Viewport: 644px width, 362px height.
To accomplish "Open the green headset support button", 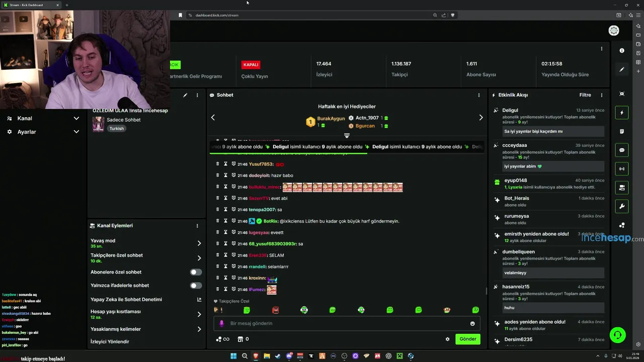I will (x=617, y=334).
